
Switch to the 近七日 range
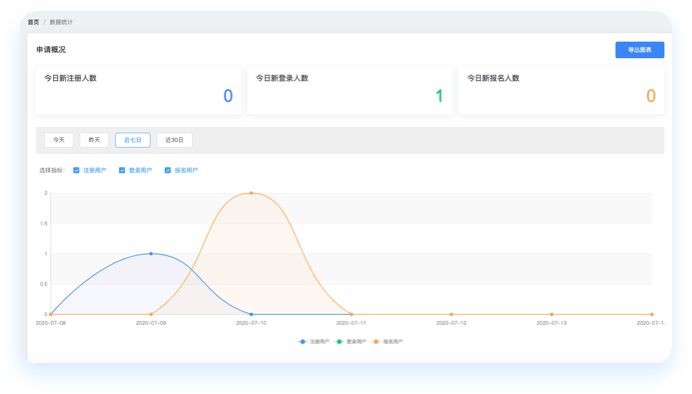tap(133, 140)
